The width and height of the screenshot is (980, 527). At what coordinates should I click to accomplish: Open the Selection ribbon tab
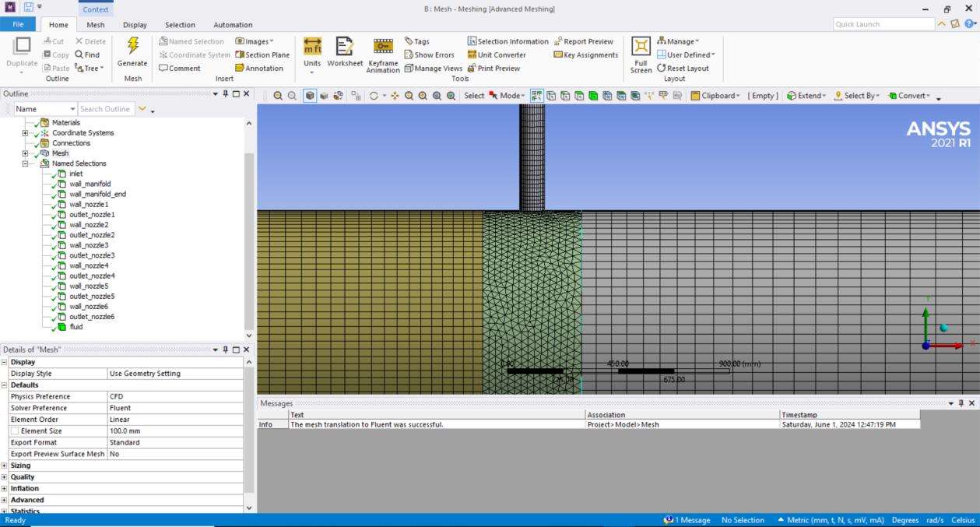point(180,25)
